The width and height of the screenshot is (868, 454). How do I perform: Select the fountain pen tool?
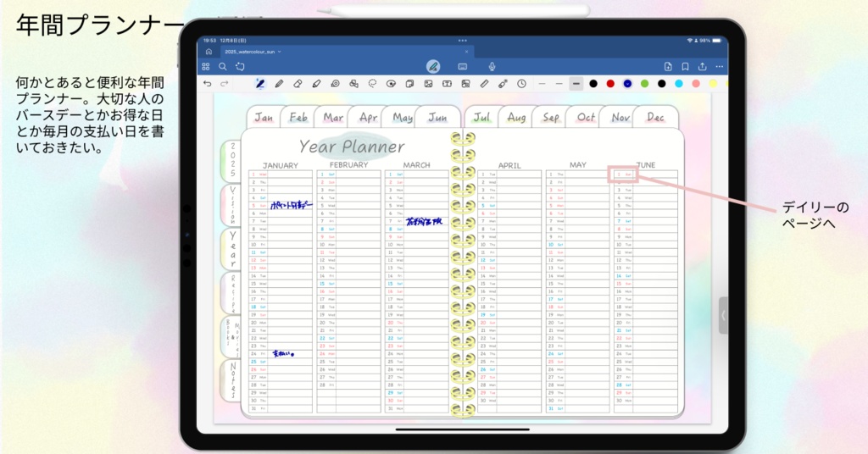click(259, 84)
